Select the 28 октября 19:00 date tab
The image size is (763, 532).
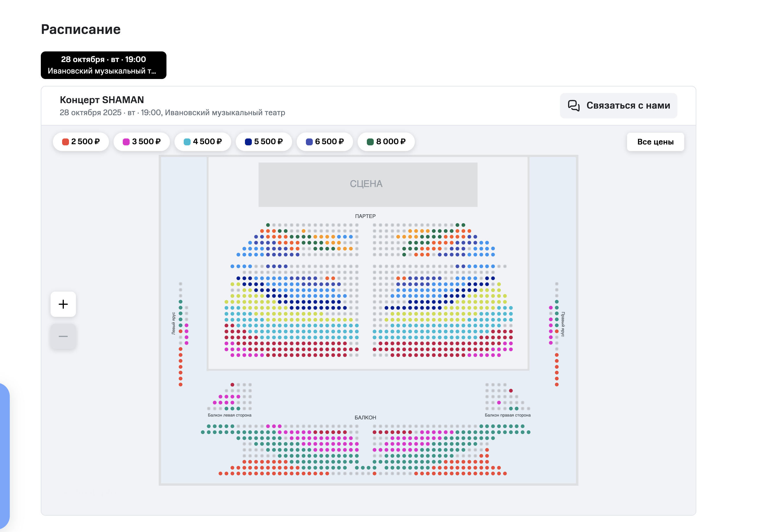104,65
